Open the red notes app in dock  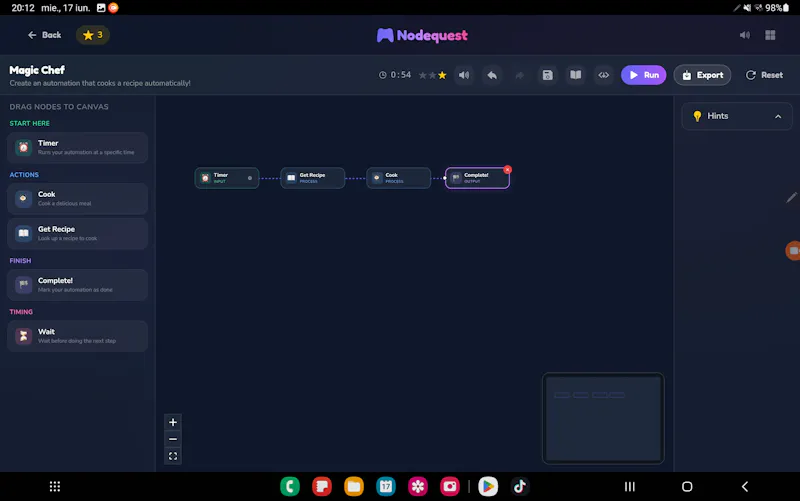pyautogui.click(x=322, y=487)
